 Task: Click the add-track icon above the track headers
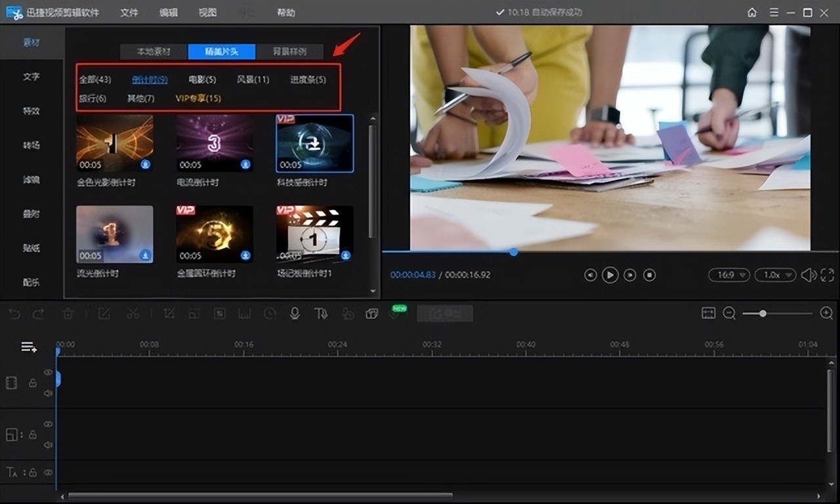click(x=29, y=347)
